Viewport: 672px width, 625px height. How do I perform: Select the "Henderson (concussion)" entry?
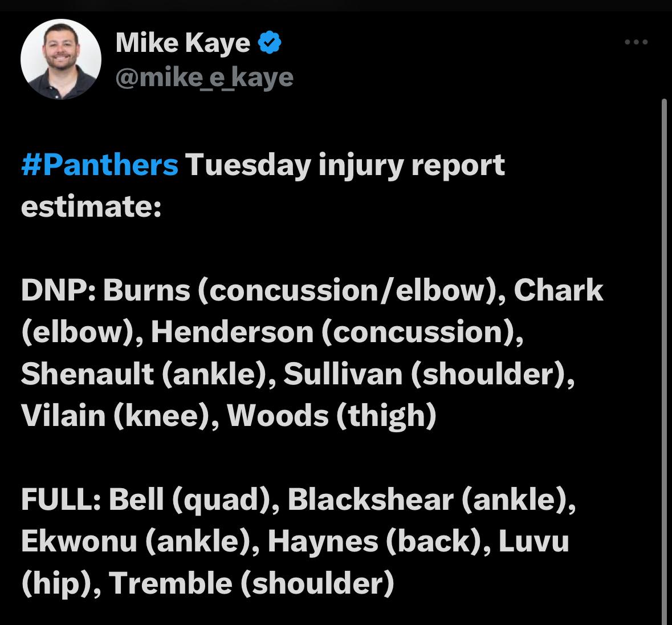coord(336,332)
